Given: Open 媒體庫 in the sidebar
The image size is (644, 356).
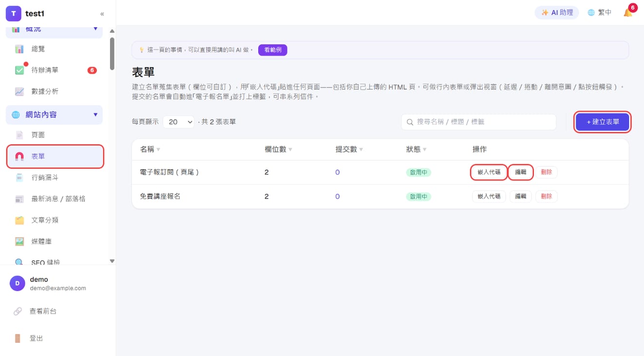Looking at the screenshot, I should (x=54, y=241).
